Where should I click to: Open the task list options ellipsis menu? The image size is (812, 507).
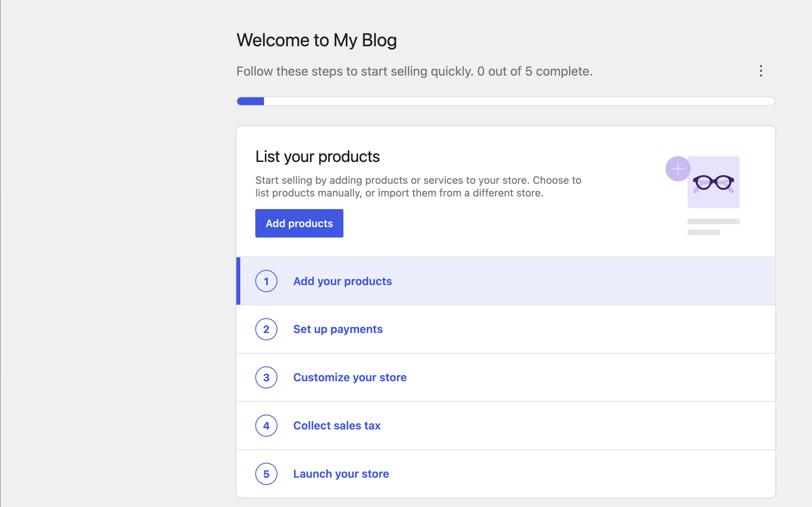tap(761, 71)
